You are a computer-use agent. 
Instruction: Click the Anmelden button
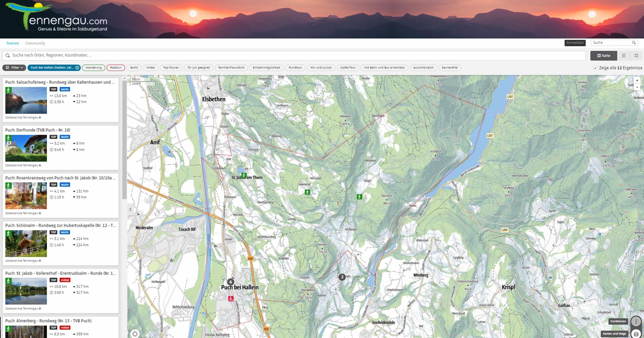tap(575, 43)
